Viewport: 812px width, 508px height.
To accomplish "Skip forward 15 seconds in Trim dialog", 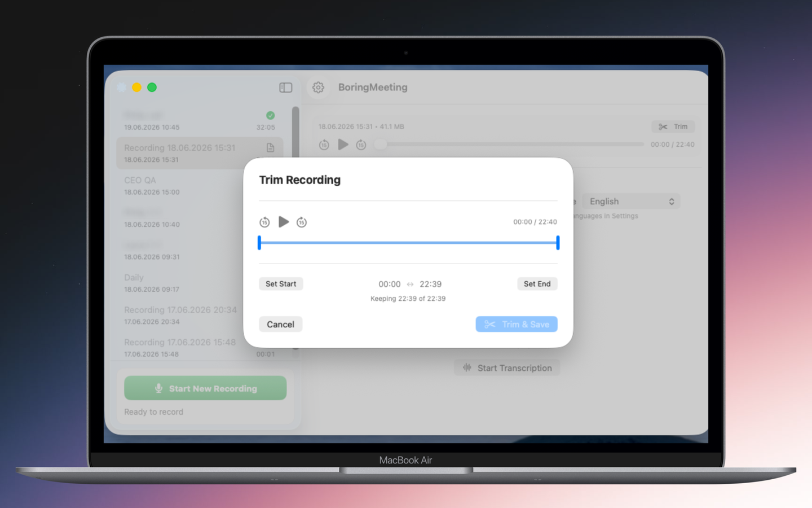I will [302, 222].
